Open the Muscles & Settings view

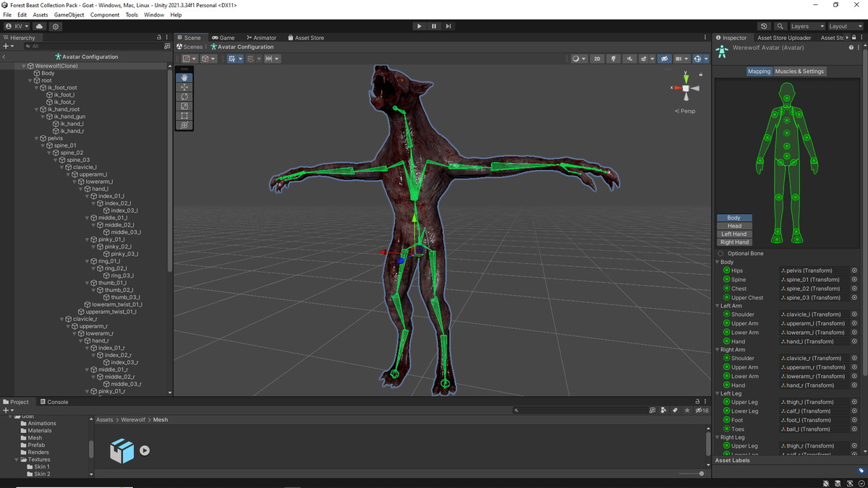[x=799, y=72]
